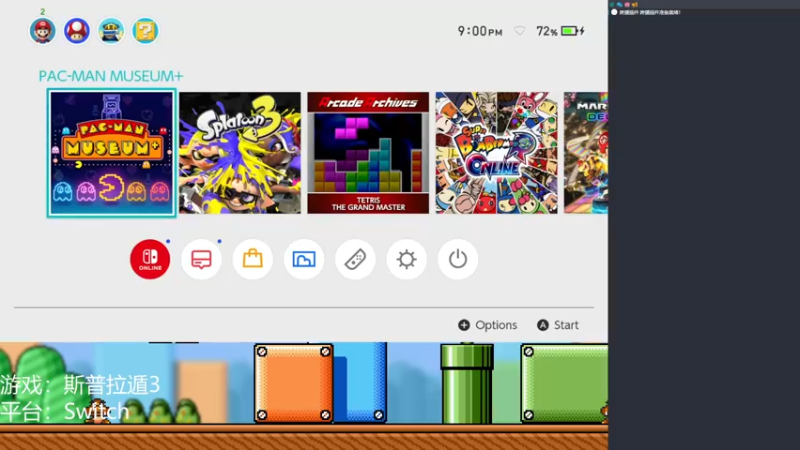Image resolution: width=800 pixels, height=450 pixels.
Task: Click the battery indicator icon
Action: [572, 31]
